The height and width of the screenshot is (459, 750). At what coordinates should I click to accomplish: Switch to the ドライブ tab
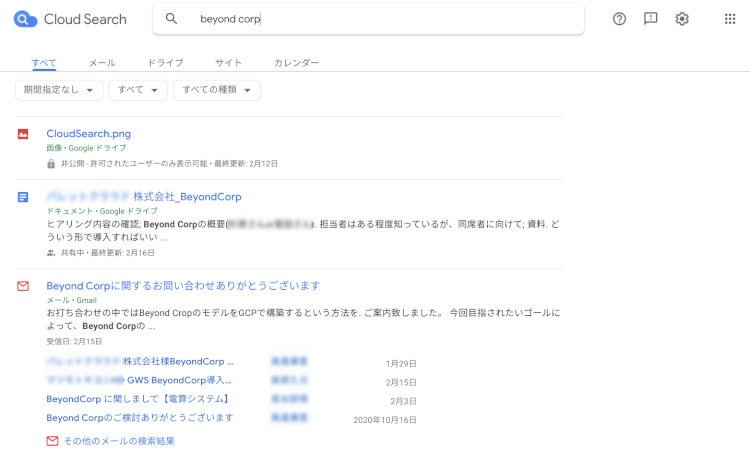click(x=165, y=63)
